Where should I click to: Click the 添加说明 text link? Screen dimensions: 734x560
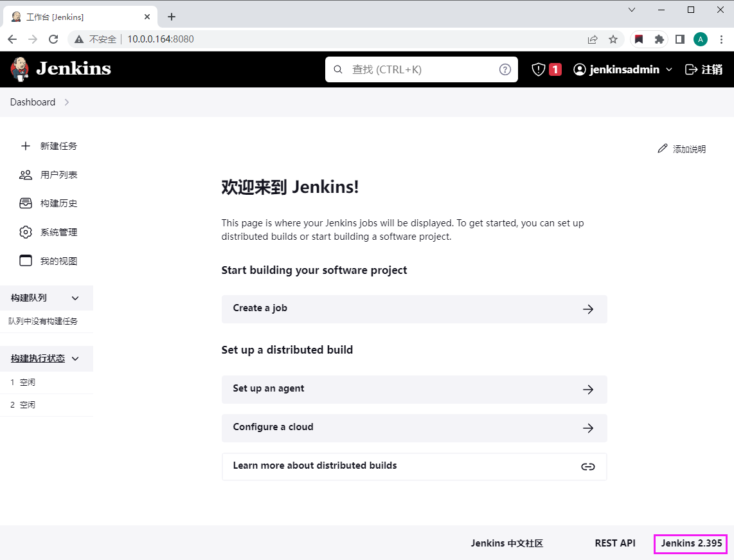(x=689, y=149)
